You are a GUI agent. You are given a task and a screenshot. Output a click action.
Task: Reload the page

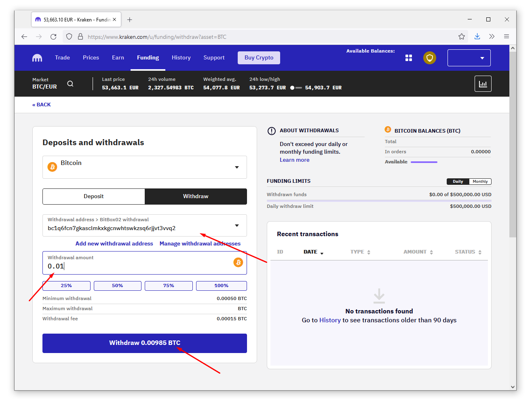click(53, 36)
